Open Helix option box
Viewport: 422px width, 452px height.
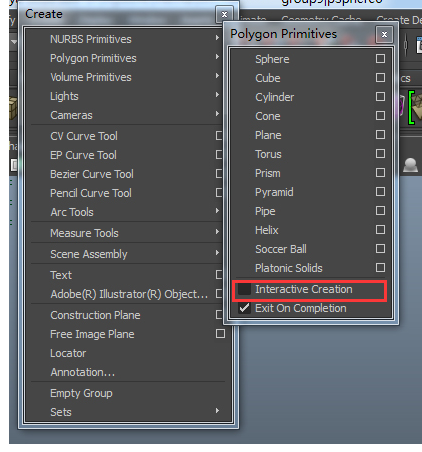click(x=380, y=230)
